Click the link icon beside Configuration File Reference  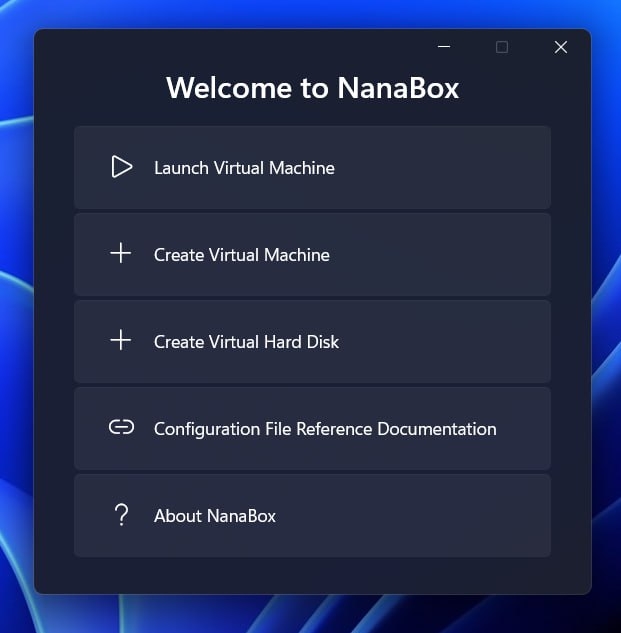click(x=121, y=427)
